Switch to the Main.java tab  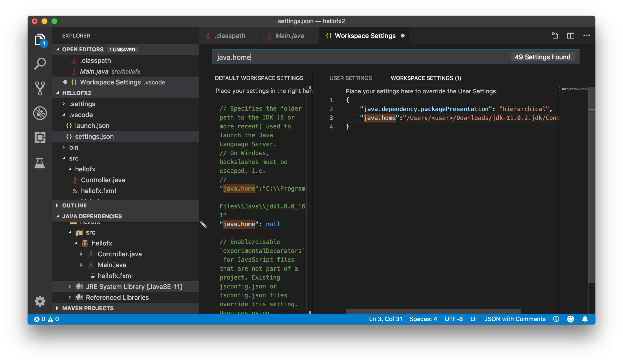(x=289, y=36)
